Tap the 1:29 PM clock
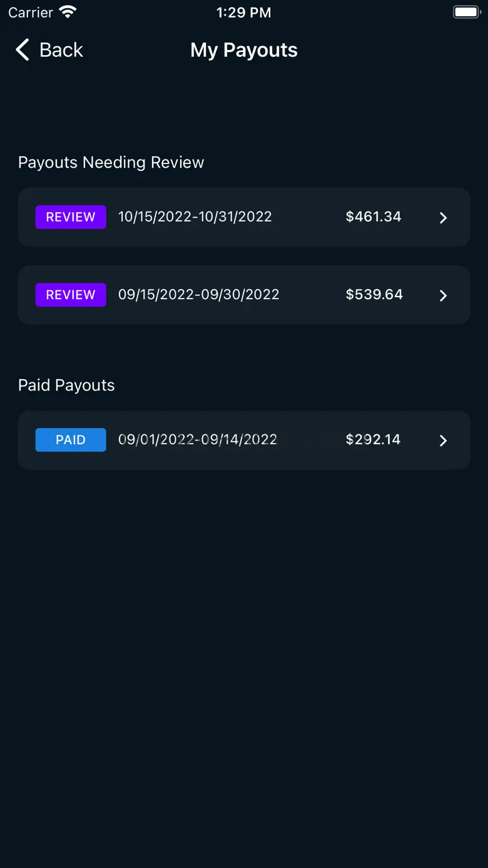Image resolution: width=488 pixels, height=868 pixels. tap(244, 13)
